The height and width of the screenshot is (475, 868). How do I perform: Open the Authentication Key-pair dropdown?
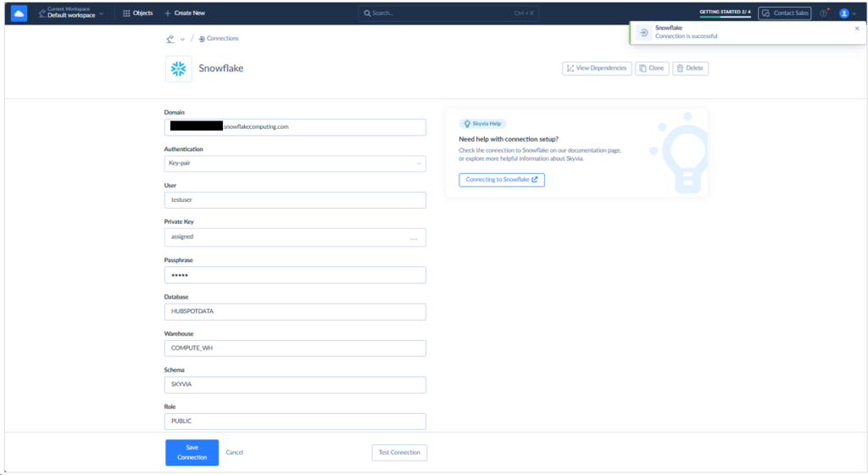(x=295, y=164)
